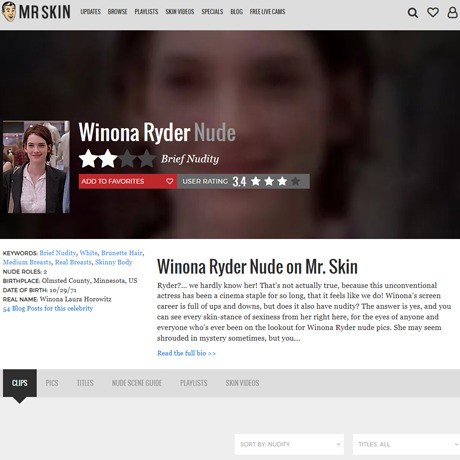Click the real name Winona Laura Horowitz

(x=76, y=299)
